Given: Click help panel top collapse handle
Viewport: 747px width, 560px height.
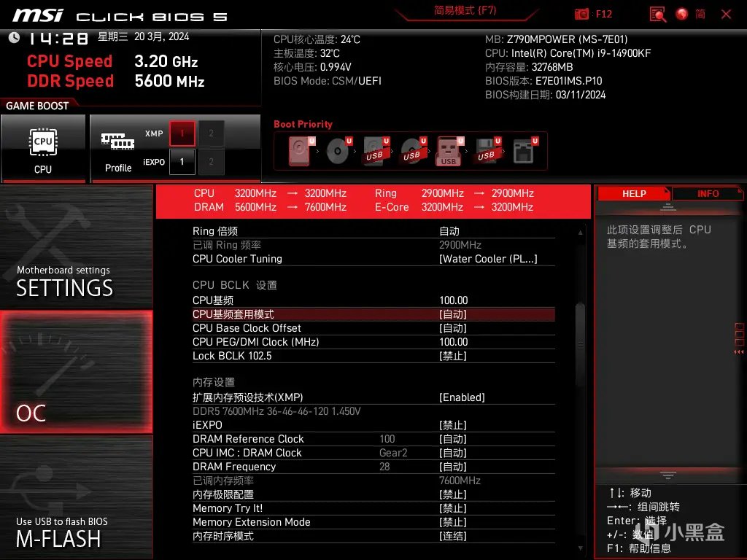Looking at the screenshot, I should pos(668,206).
